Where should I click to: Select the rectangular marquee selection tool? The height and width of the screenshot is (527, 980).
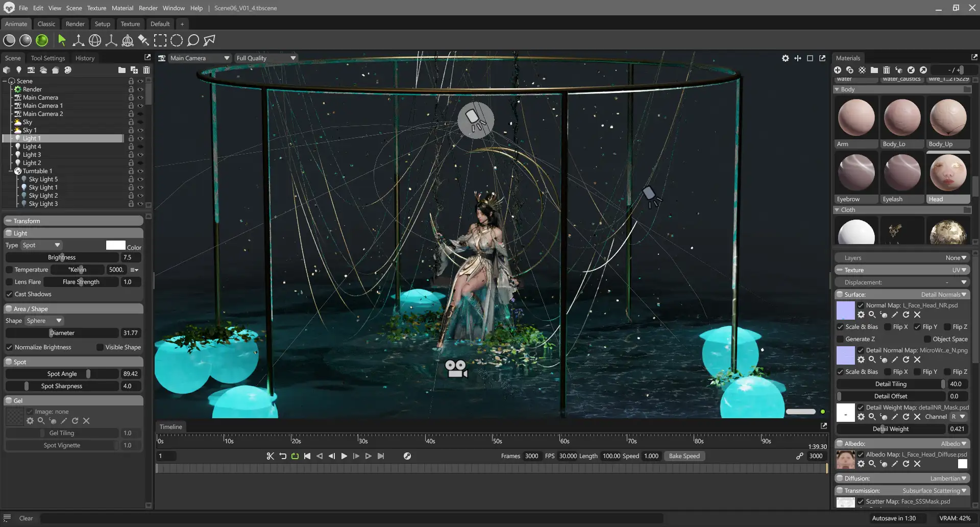pos(161,40)
